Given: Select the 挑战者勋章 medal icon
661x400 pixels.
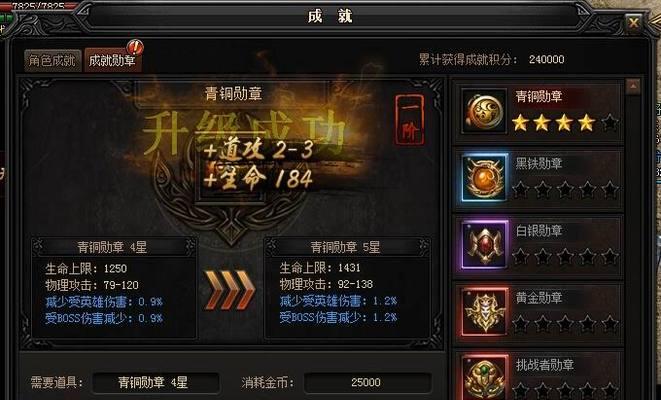Looking at the screenshot, I should click(x=484, y=376).
